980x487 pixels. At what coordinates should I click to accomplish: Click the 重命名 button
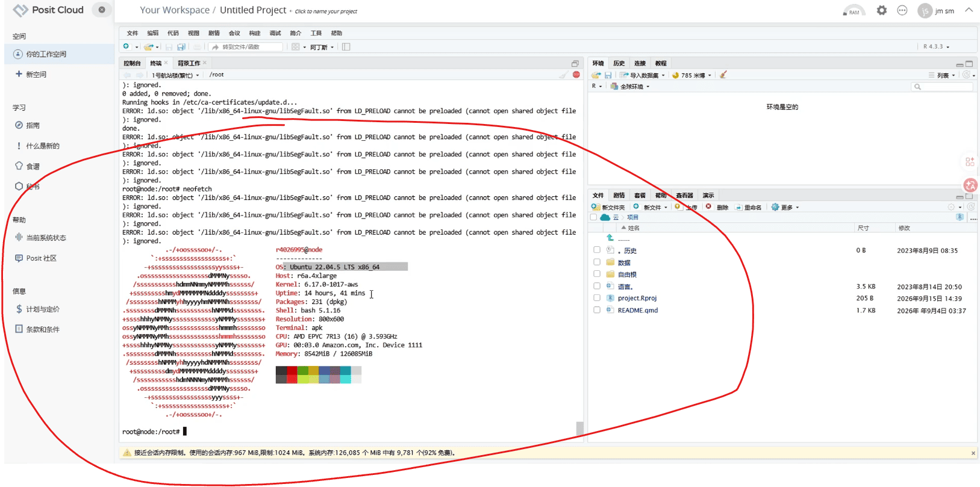(748, 207)
